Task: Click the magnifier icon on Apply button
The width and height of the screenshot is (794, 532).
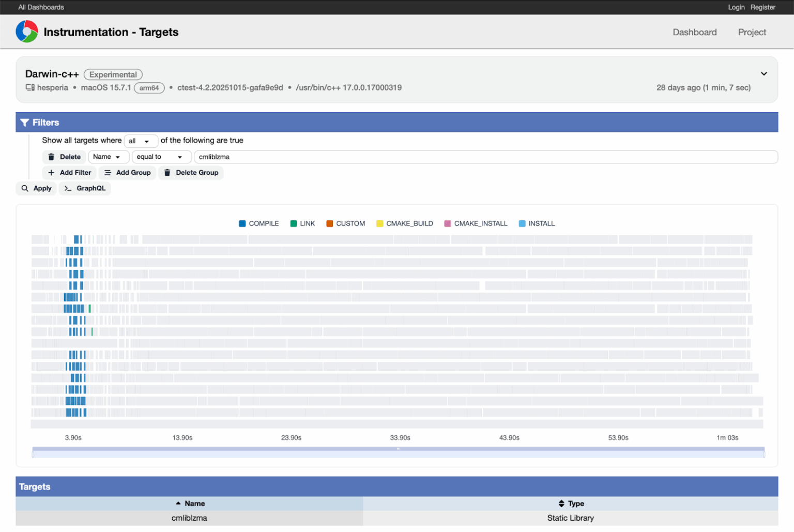Action: 25,188
